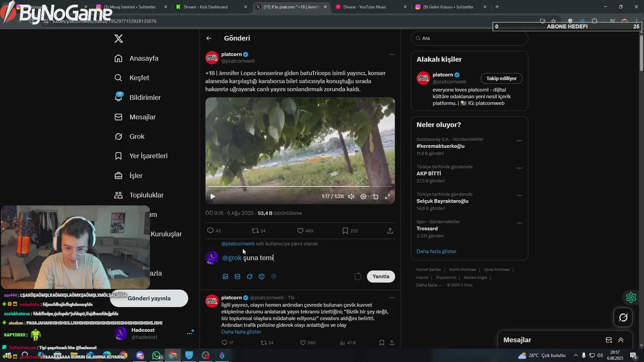Open options for Trossard trend
644x362 pixels.
pyautogui.click(x=519, y=223)
